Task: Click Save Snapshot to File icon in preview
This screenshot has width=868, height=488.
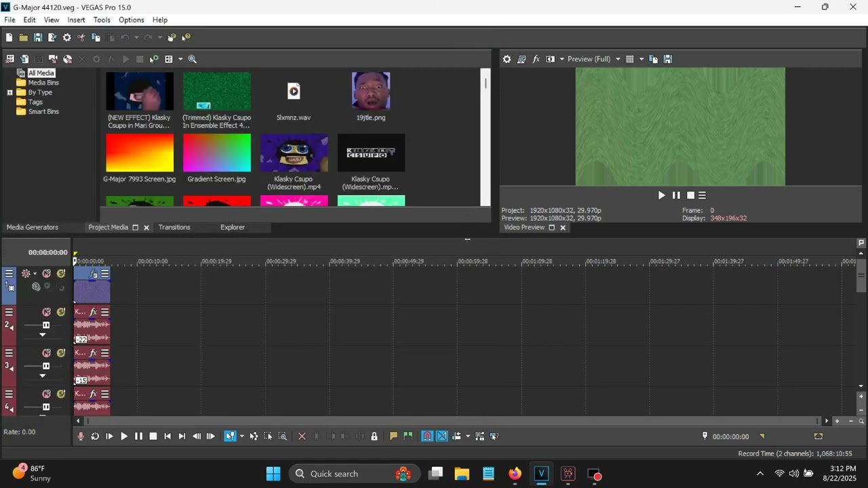Action: pos(667,59)
